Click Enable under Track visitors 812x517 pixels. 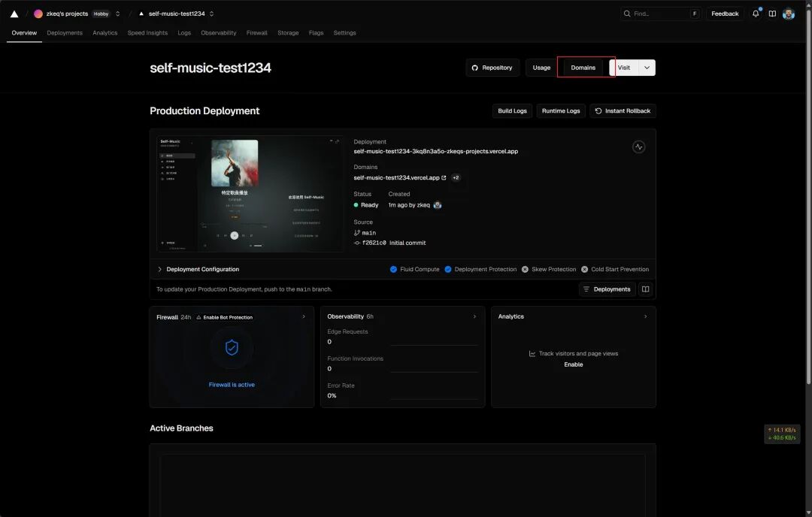(x=573, y=364)
